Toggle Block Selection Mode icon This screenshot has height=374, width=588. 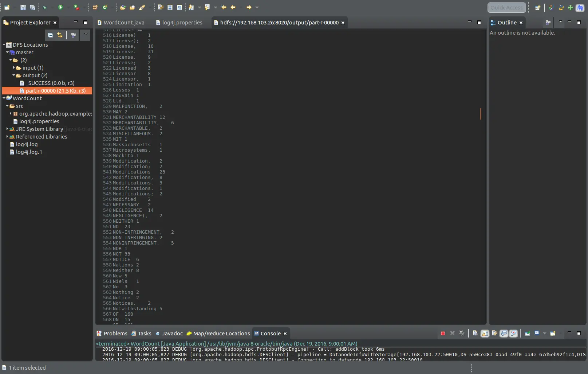pyautogui.click(x=170, y=7)
